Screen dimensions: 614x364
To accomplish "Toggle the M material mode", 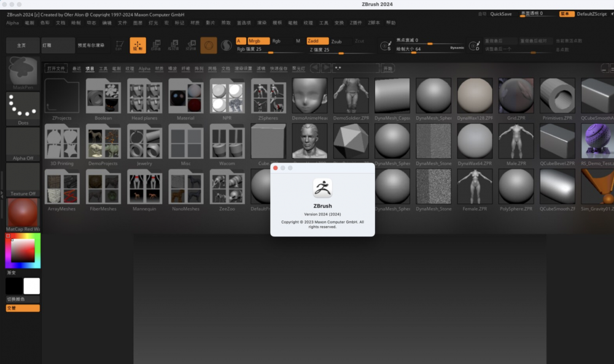I will [298, 41].
